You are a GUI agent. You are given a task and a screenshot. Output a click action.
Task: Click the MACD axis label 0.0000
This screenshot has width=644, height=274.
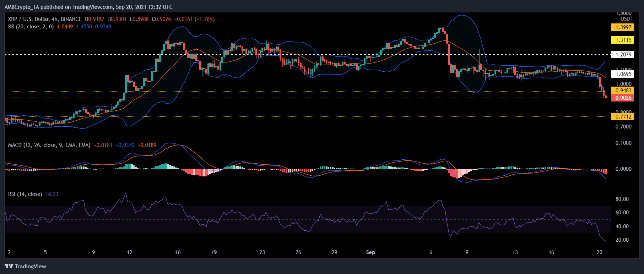pos(623,169)
